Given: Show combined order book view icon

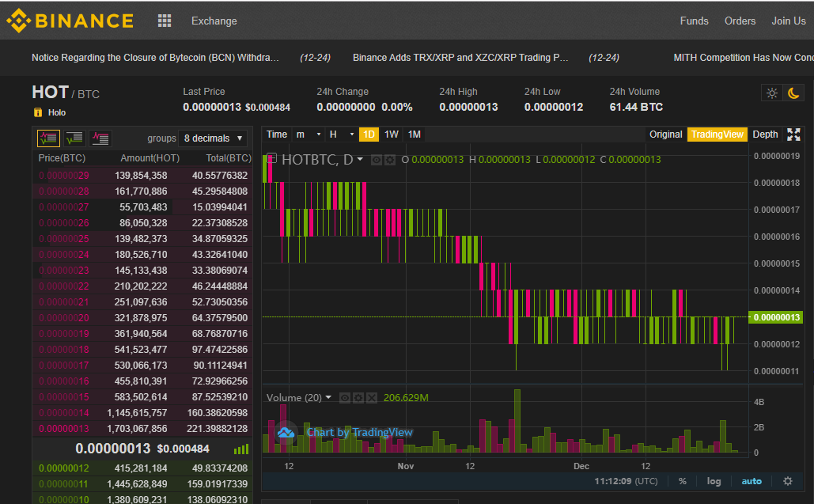Looking at the screenshot, I should pos(48,138).
